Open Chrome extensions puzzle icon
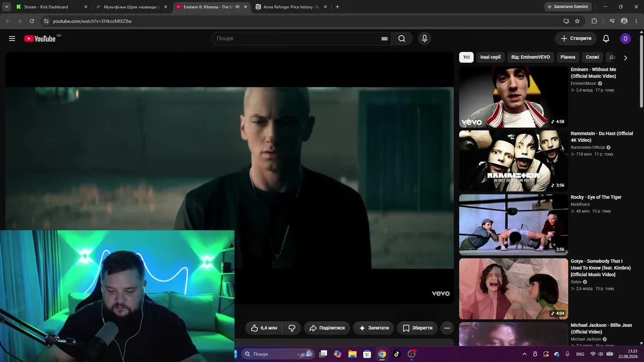This screenshot has height=362, width=644. pos(594,21)
